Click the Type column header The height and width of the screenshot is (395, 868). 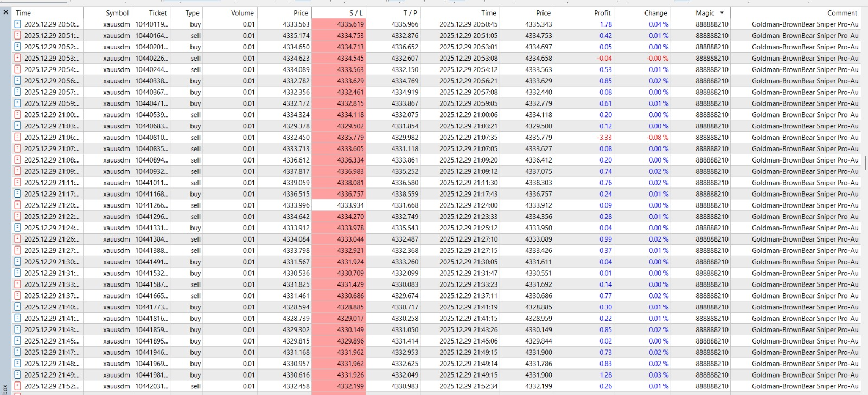pos(193,13)
